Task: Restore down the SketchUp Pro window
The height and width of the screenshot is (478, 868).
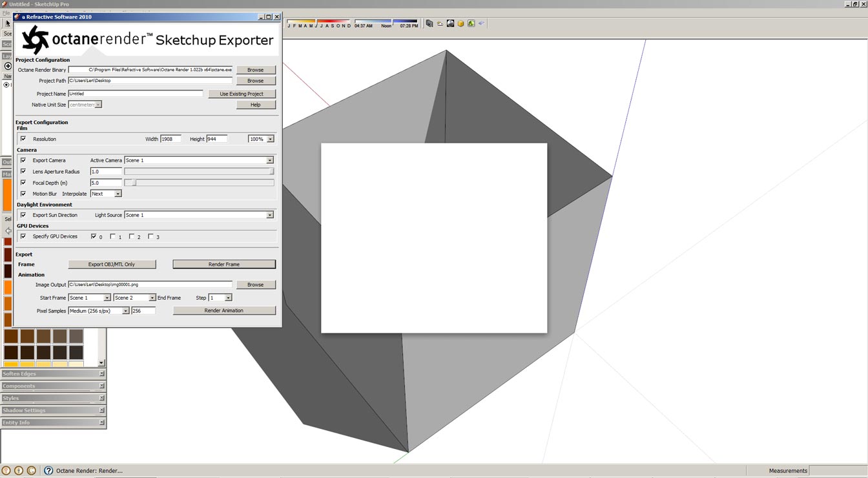Action: 854,4
